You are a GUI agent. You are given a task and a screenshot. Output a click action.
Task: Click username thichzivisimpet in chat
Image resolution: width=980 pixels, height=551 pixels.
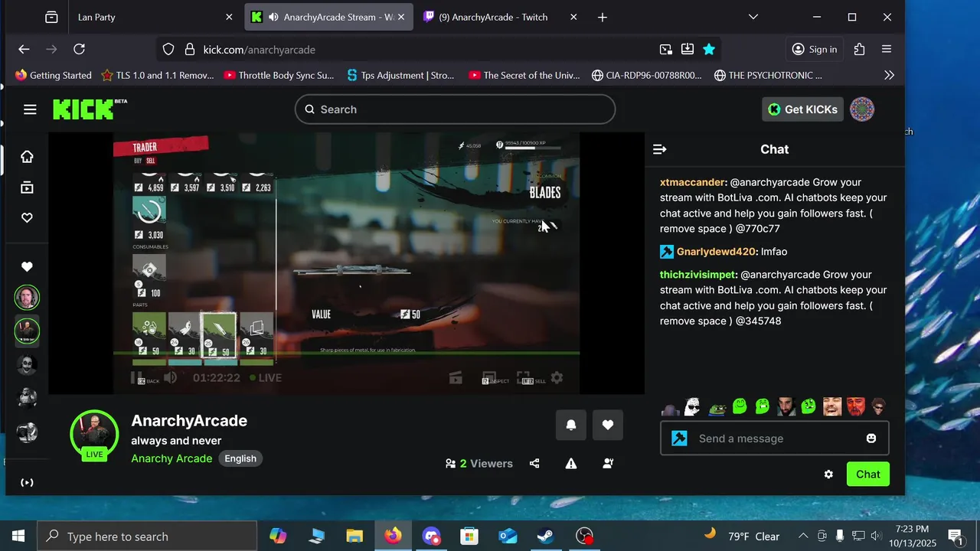697,274
